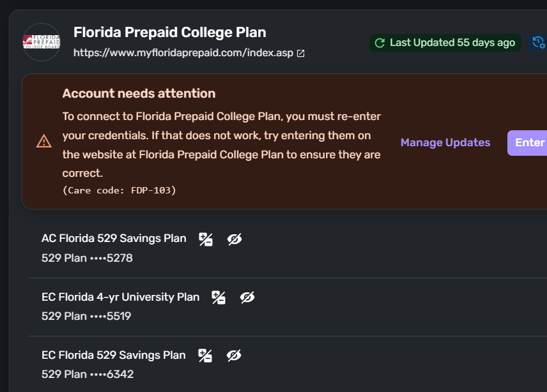Screen dimensions: 547x392
Task: Click the Manage Updates link
Action: point(445,142)
